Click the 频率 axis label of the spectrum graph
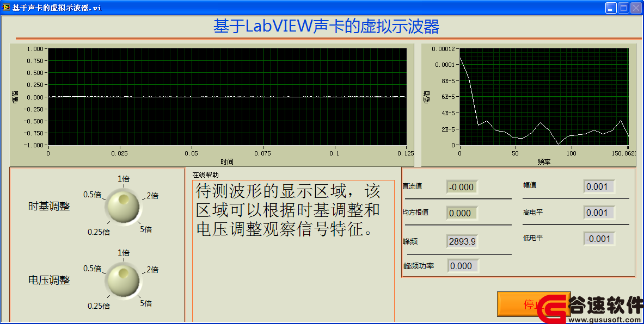This screenshot has height=324, width=644. click(544, 161)
